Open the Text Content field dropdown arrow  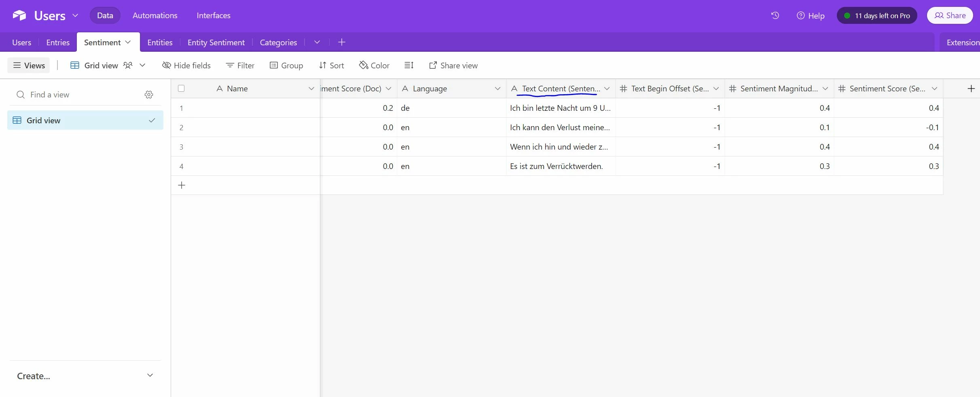(x=607, y=89)
